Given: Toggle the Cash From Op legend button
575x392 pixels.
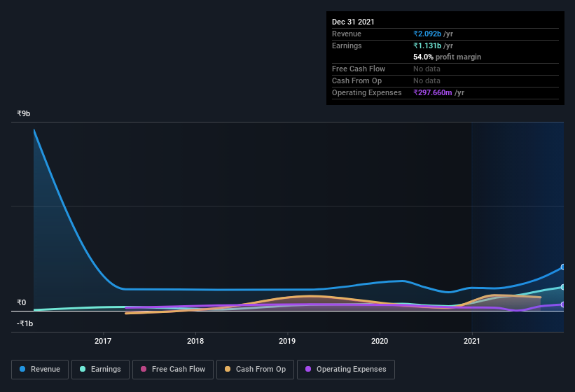Looking at the screenshot, I should (255, 370).
